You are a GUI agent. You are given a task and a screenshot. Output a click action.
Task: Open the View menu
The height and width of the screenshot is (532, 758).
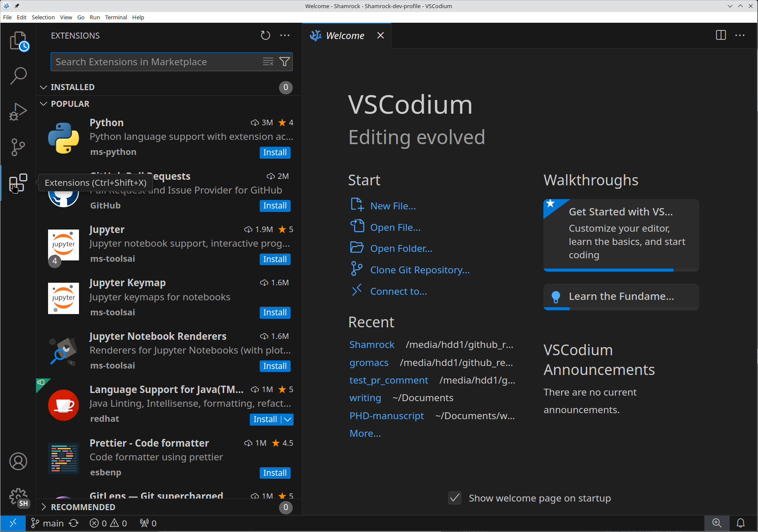[66, 17]
